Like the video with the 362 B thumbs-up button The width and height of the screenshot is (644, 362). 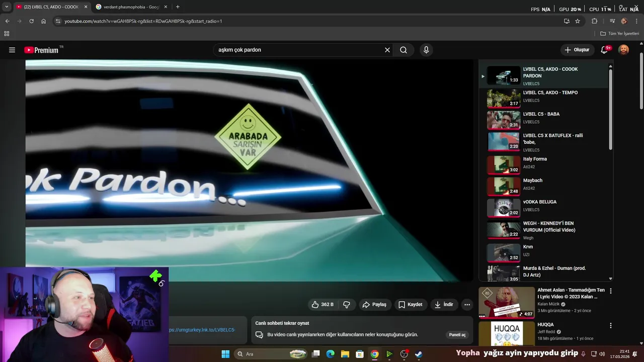pyautogui.click(x=322, y=304)
